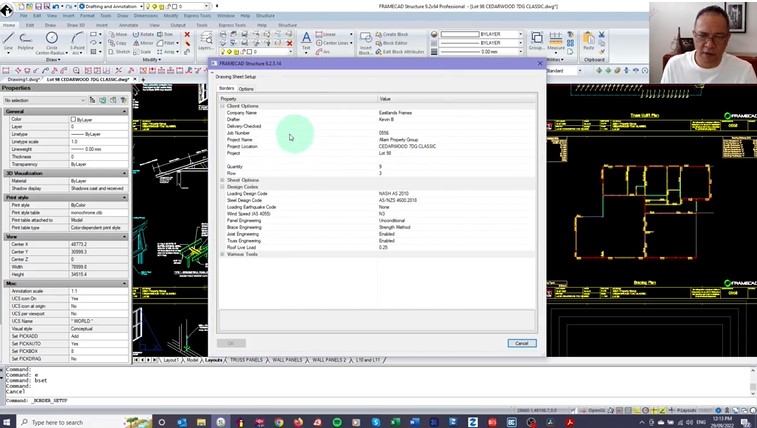Viewport: 757px width, 428px height.
Task: Select the Circle Center-Radius tool
Action: coord(51,42)
